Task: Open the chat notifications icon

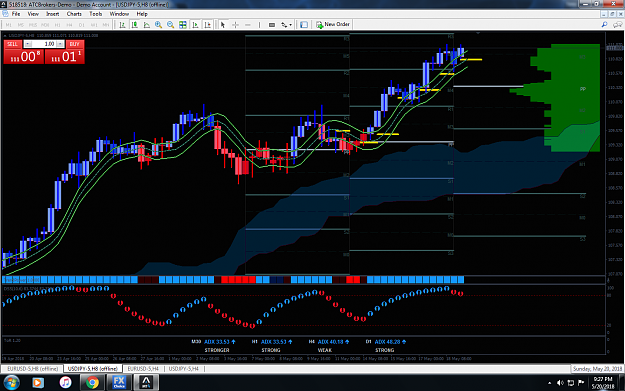Action: (617, 25)
